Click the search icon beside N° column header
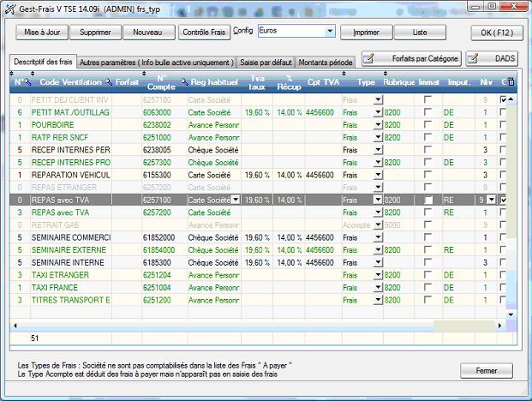Screen dimensions: 532x401 [x=28, y=82]
